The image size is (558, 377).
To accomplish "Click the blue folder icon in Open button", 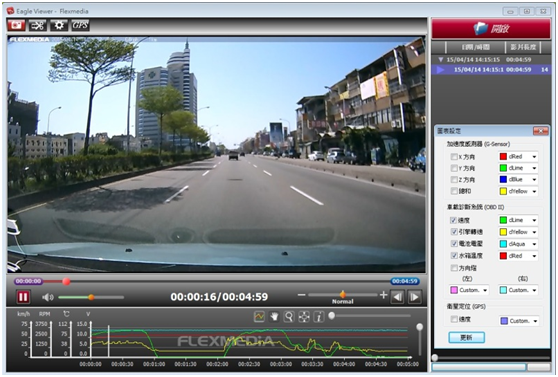I will [x=481, y=28].
